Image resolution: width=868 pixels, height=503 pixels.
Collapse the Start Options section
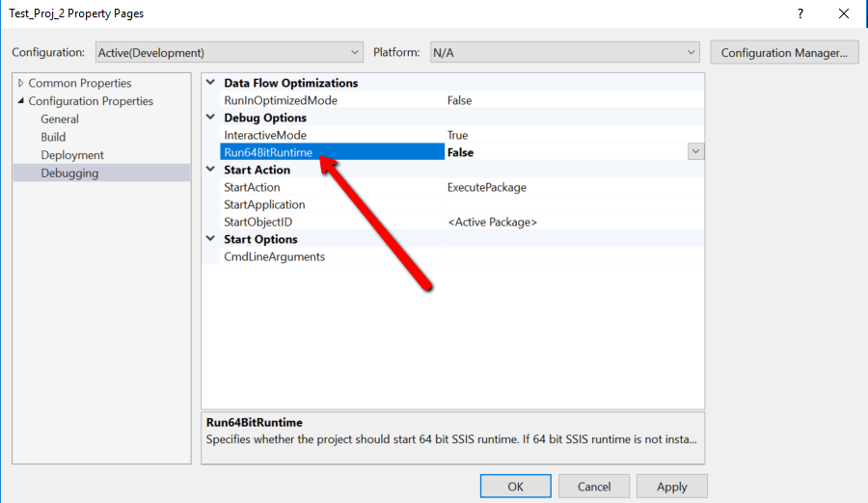210,239
